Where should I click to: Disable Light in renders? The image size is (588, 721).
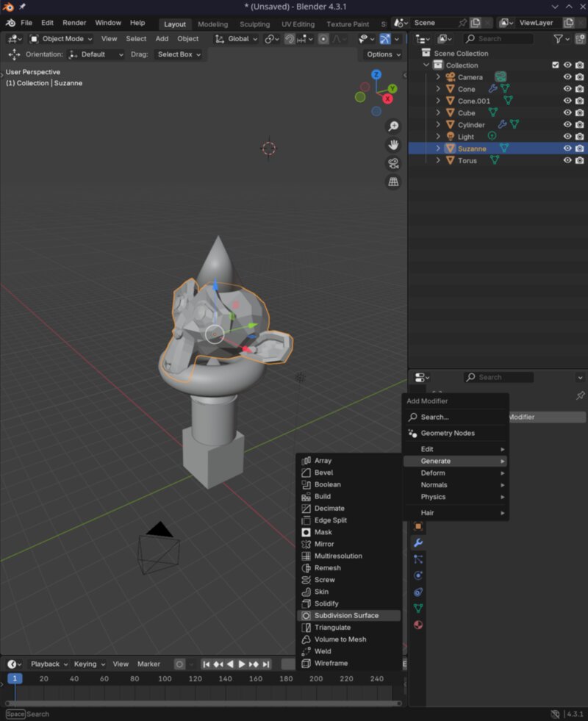click(580, 136)
